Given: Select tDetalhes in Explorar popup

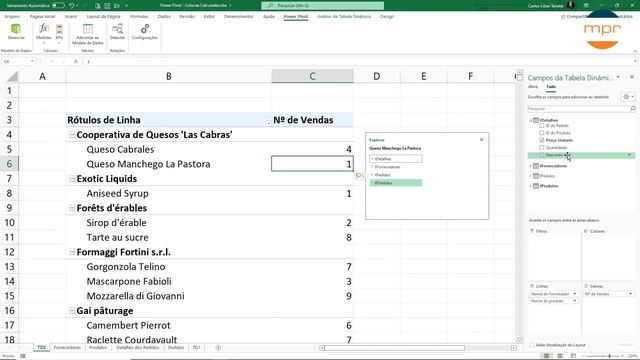Looking at the screenshot, I should coord(396,159).
